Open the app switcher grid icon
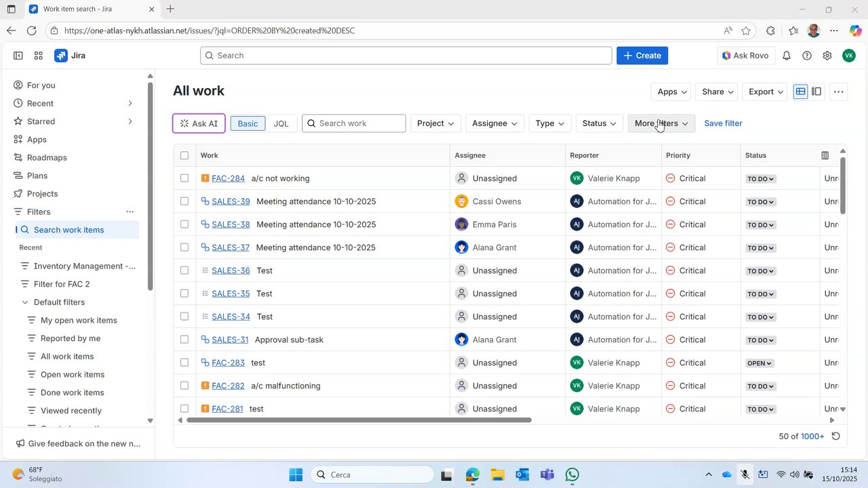Image resolution: width=868 pixels, height=488 pixels. [x=39, y=56]
